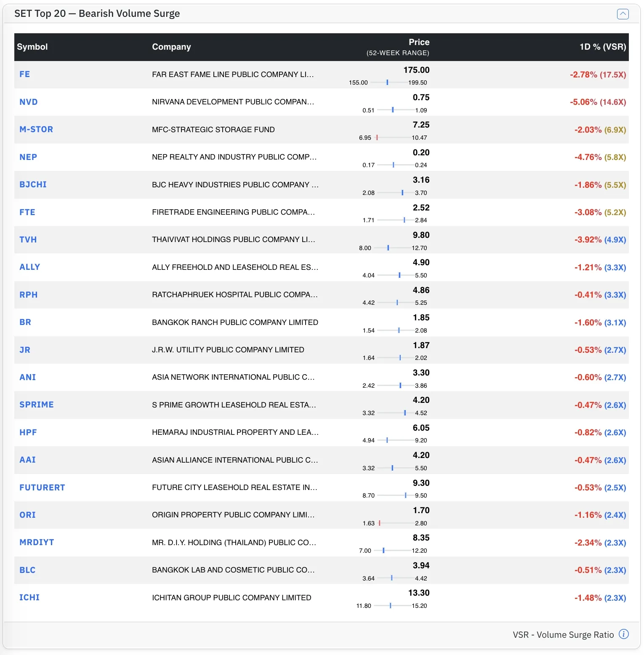
Task: Open the SPRIME symbol link
Action: click(37, 405)
